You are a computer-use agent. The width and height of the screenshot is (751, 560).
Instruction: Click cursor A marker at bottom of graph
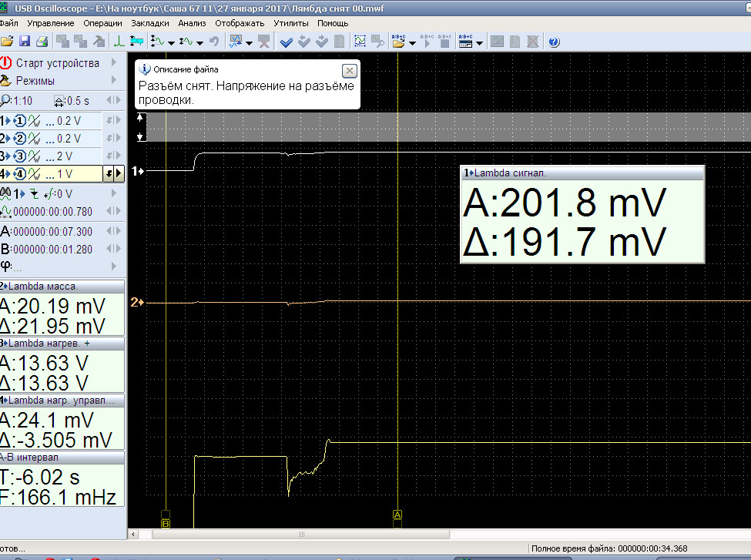click(397, 514)
